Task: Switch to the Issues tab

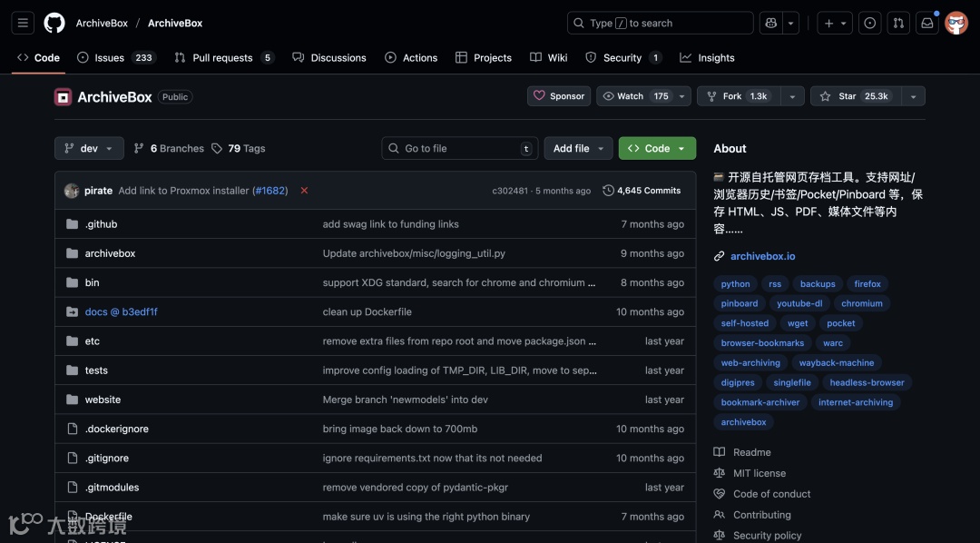Action: (x=116, y=57)
